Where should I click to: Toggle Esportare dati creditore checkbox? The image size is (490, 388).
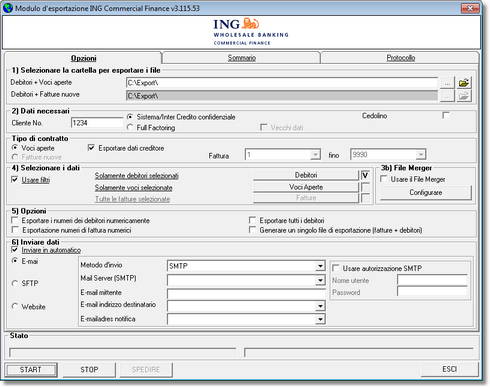pos(91,148)
